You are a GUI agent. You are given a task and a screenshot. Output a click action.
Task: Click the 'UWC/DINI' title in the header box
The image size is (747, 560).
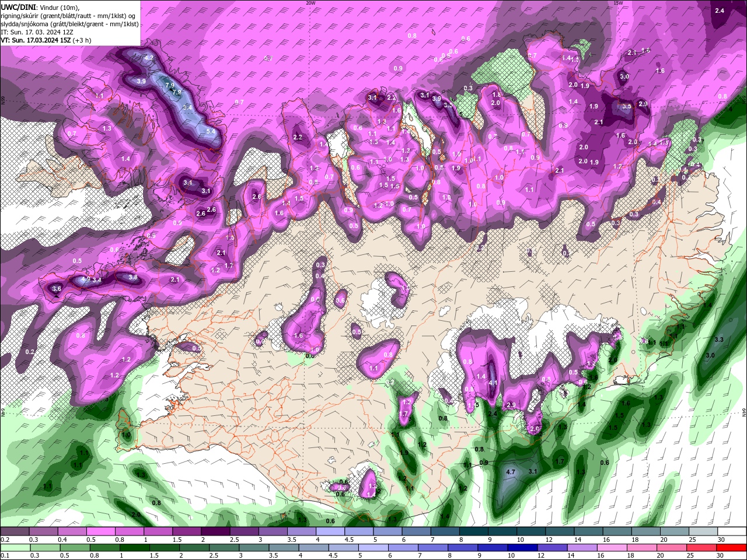click(x=17, y=7)
